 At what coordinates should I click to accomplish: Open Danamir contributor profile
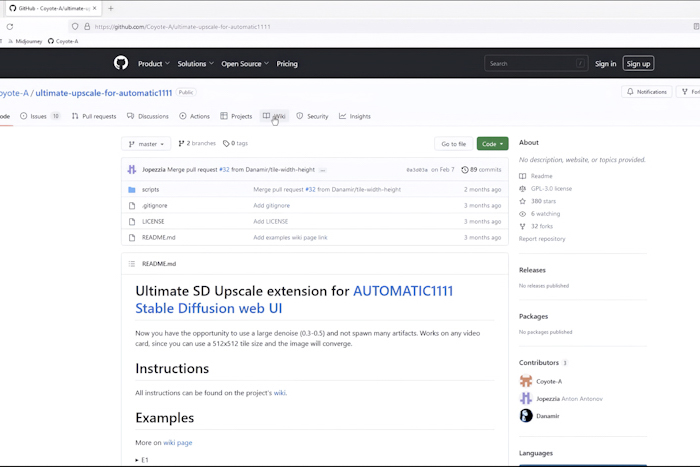[x=548, y=416]
